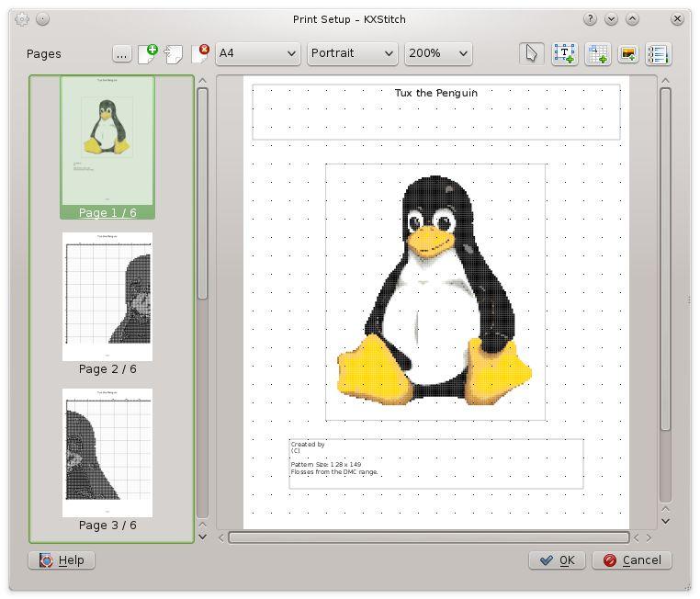Click the preview vertical scrollbar handle

[x=665, y=259]
